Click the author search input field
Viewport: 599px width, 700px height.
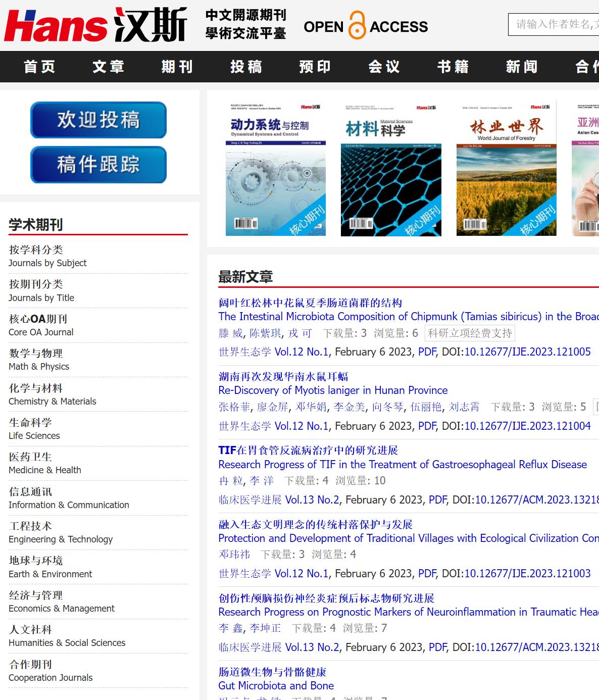point(553,24)
